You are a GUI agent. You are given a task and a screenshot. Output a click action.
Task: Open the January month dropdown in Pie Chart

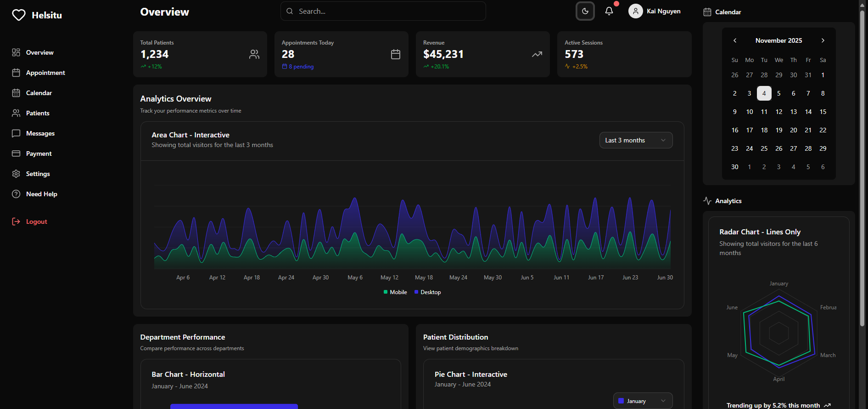pos(643,401)
